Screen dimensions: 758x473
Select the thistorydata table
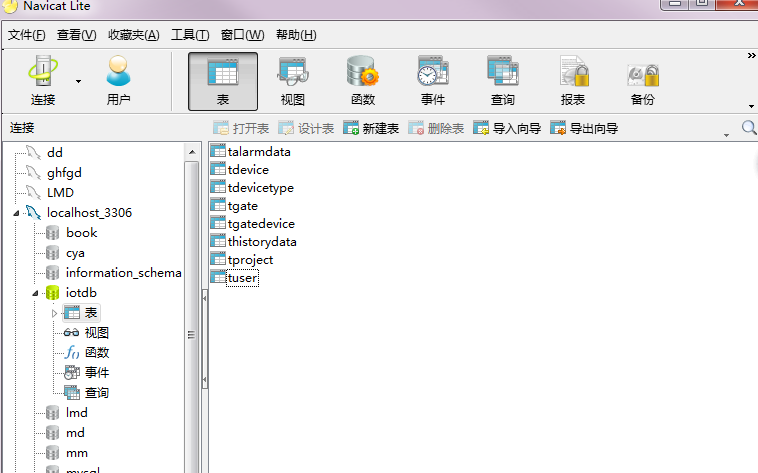pyautogui.click(x=262, y=242)
